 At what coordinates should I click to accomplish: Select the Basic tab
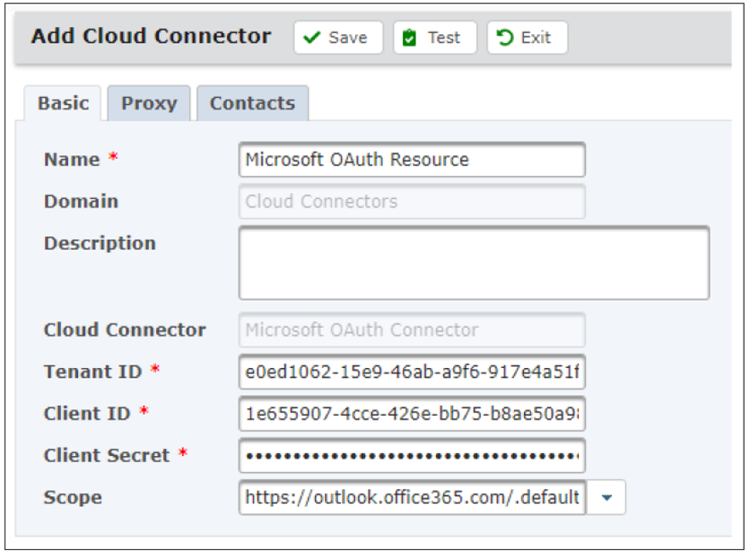(x=63, y=103)
